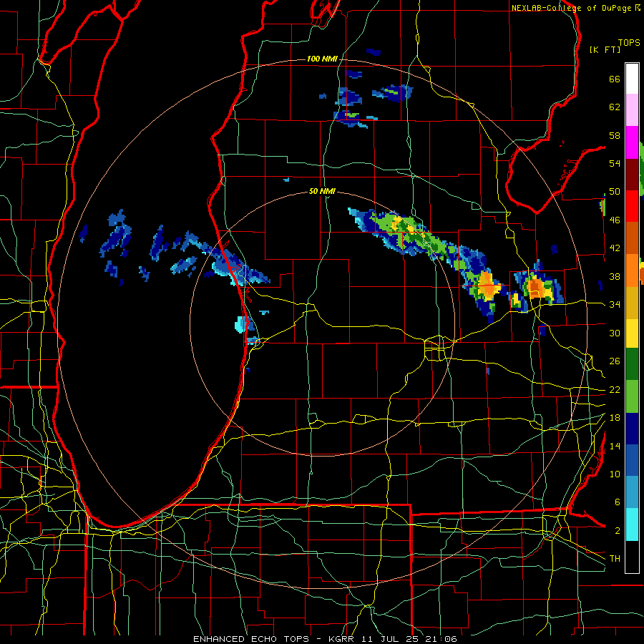Screen dimensions: 644x644
Task: Click the light pink swatch beside 62
Action: point(632,110)
